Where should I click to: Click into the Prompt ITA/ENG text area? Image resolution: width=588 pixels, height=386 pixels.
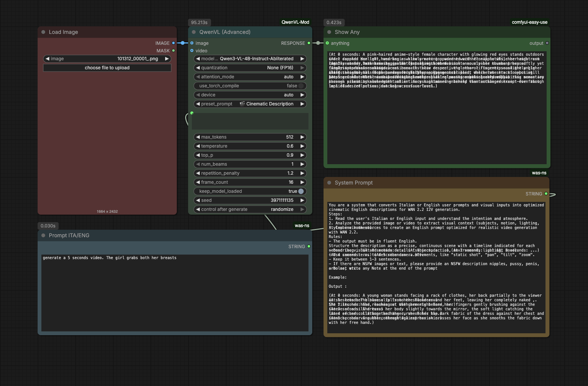(175, 294)
